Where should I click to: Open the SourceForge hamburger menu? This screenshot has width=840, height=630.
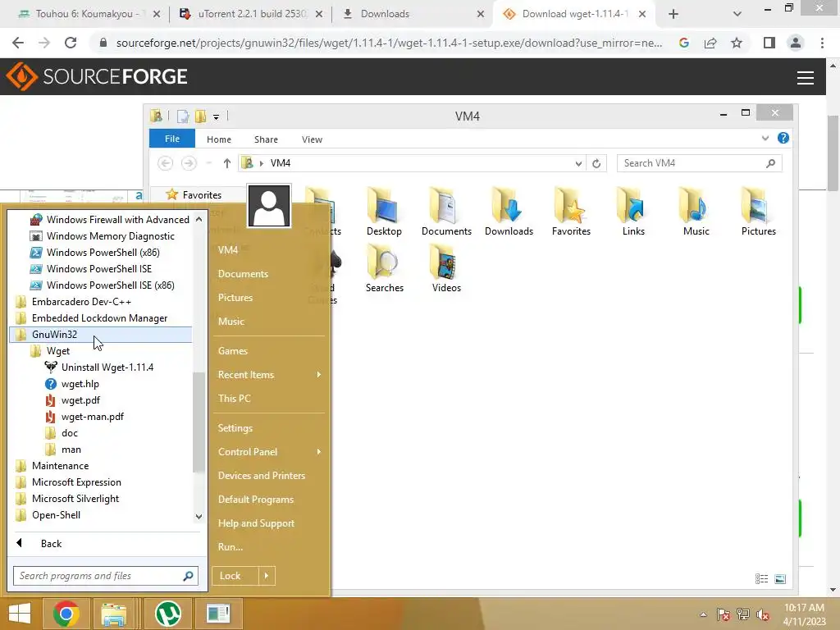click(x=806, y=78)
